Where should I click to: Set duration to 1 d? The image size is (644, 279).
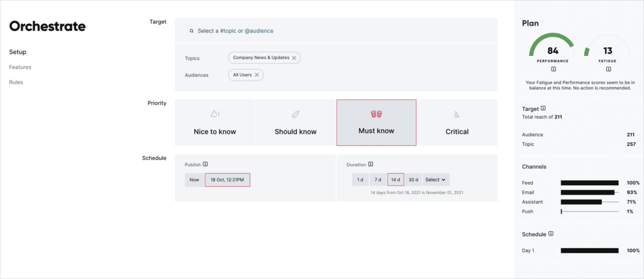pyautogui.click(x=360, y=180)
